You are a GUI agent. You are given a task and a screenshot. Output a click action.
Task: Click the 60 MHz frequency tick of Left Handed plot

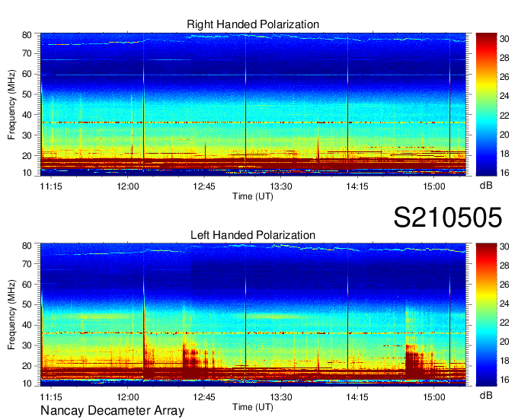(27, 284)
